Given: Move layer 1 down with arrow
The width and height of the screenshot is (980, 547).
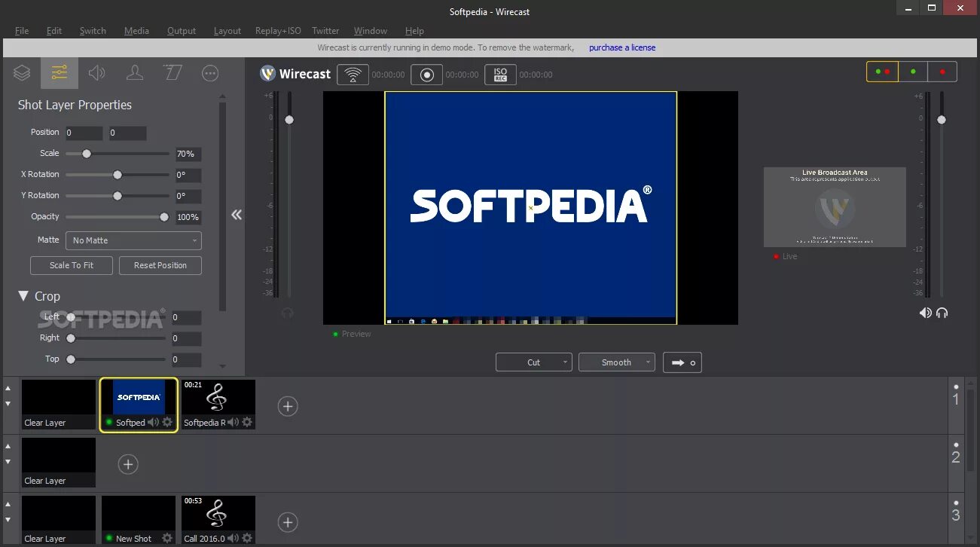Looking at the screenshot, I should pyautogui.click(x=8, y=404).
